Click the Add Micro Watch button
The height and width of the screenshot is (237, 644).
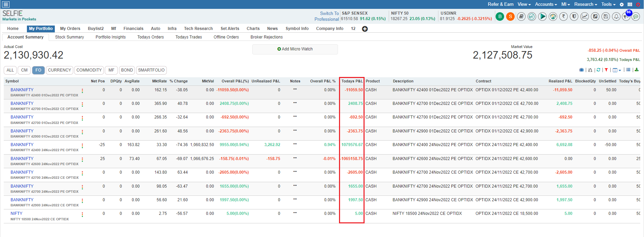coord(295,49)
